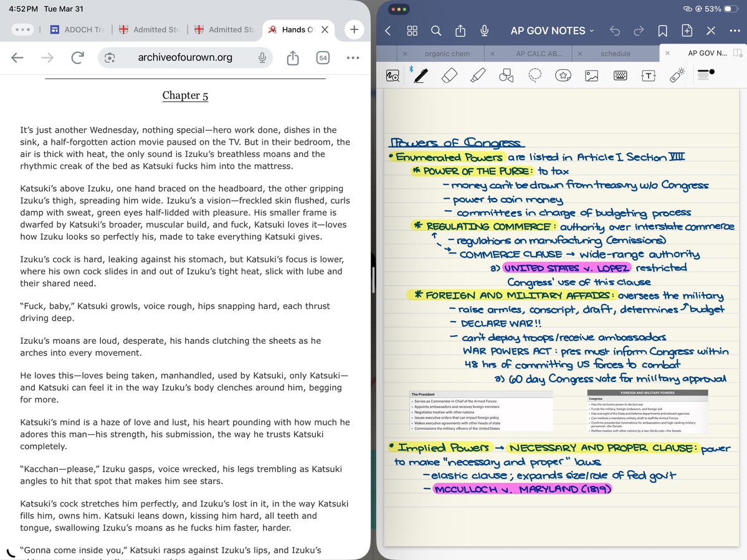Start audio recording with GoodNotes microphone
Screen dimensions: 747x560
(485, 31)
